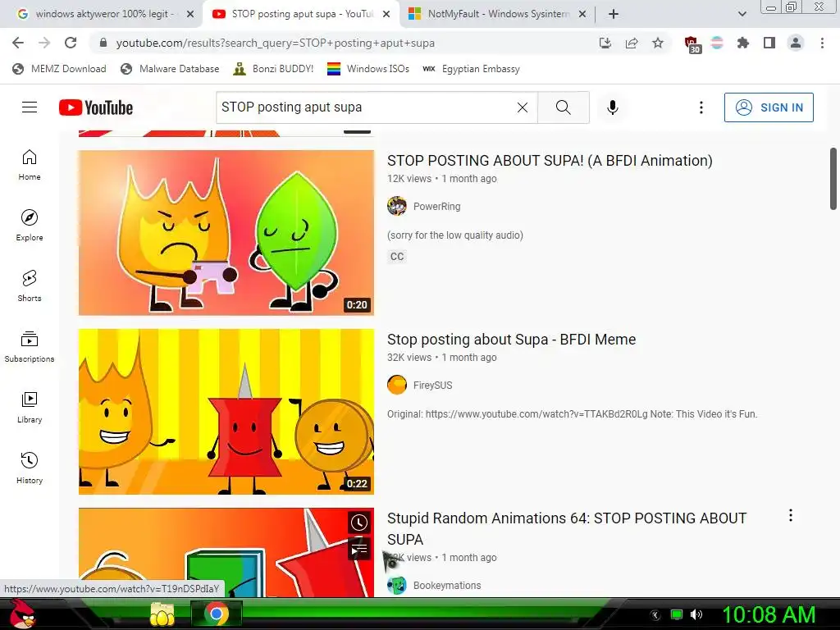The height and width of the screenshot is (630, 840).
Task: Start voice search with microphone icon
Action: (x=612, y=107)
